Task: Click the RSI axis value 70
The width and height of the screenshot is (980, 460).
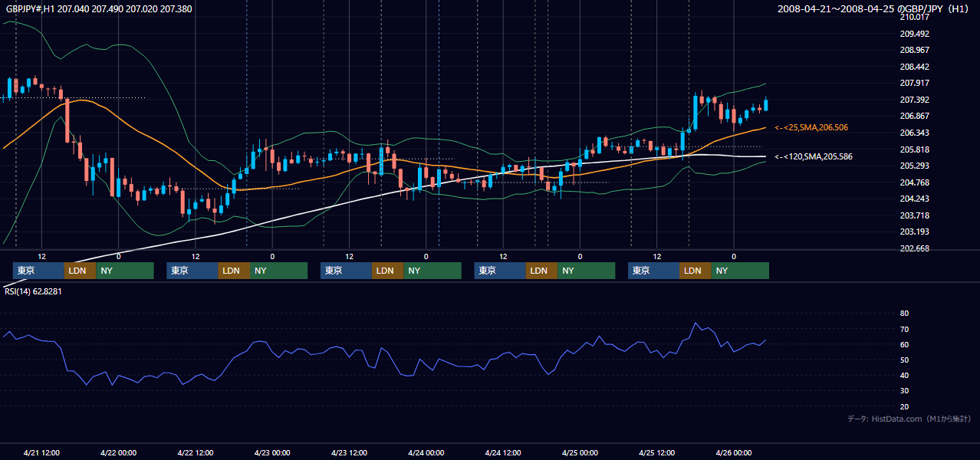Action: pos(904,329)
